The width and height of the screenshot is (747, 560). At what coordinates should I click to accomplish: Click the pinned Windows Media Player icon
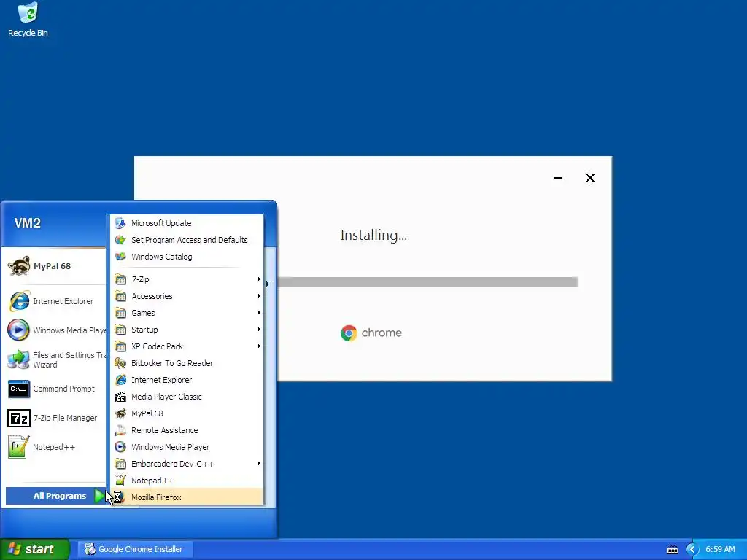coord(18,330)
